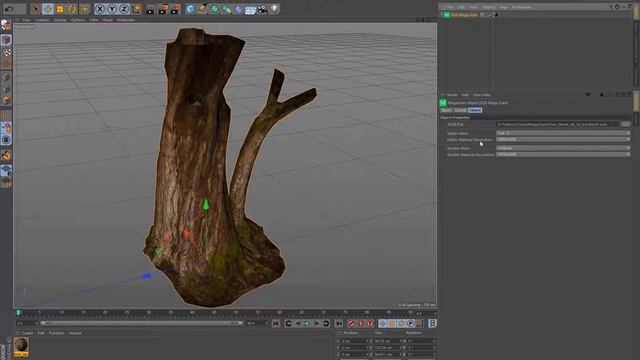Viewport: 640px width, 360px height.
Task: Click the JSON File path field
Action: click(558, 124)
